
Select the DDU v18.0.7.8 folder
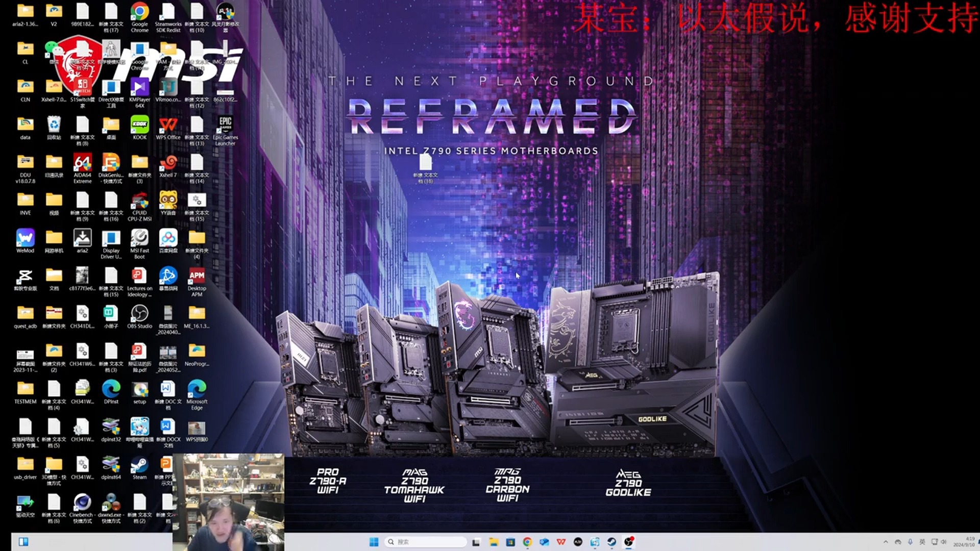tap(25, 168)
